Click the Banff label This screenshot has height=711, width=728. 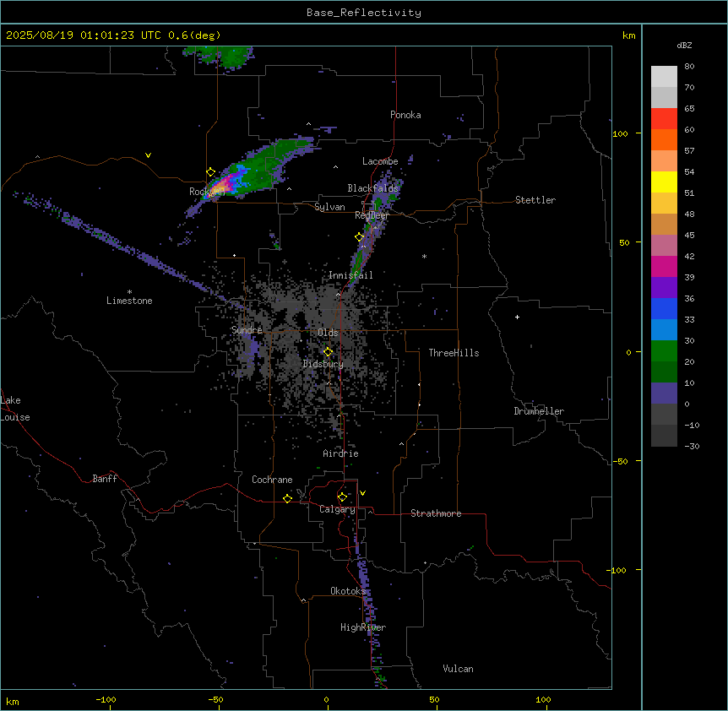coord(105,479)
